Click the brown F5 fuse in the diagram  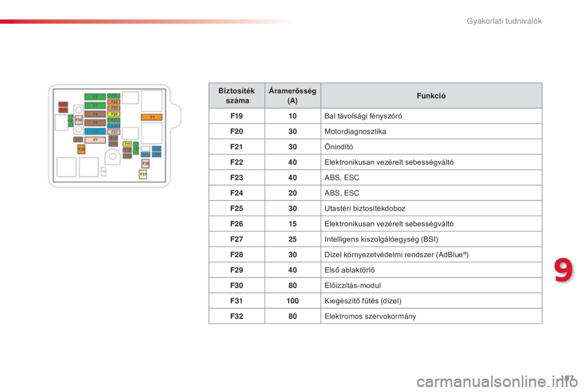click(x=96, y=123)
